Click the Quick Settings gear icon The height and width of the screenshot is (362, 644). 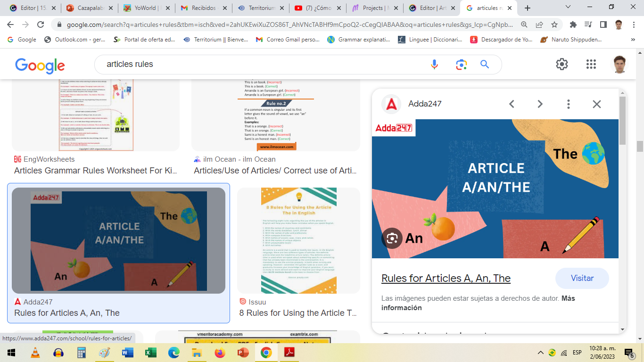click(x=562, y=64)
